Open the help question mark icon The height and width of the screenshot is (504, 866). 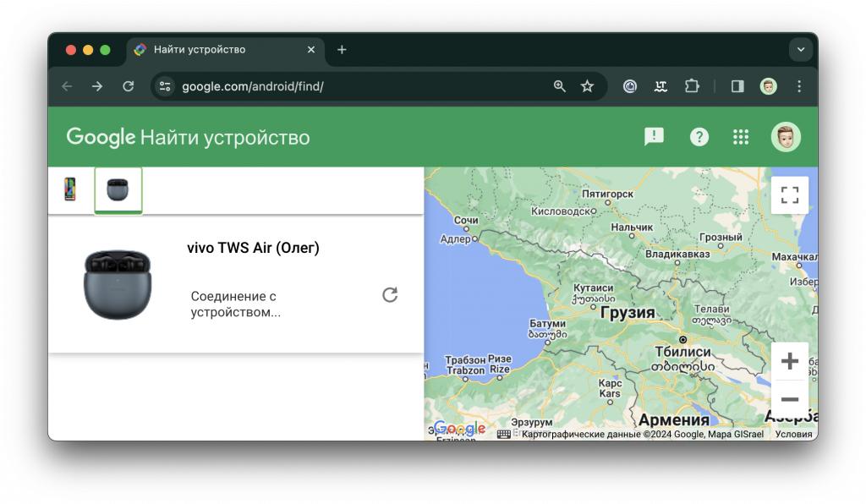(x=699, y=137)
